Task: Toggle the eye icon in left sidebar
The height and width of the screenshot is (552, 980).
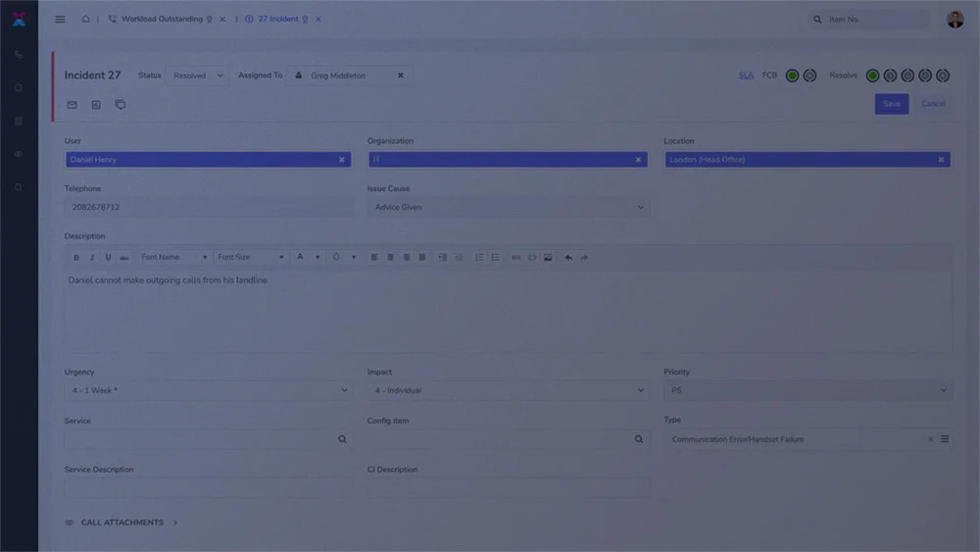Action: 19,154
